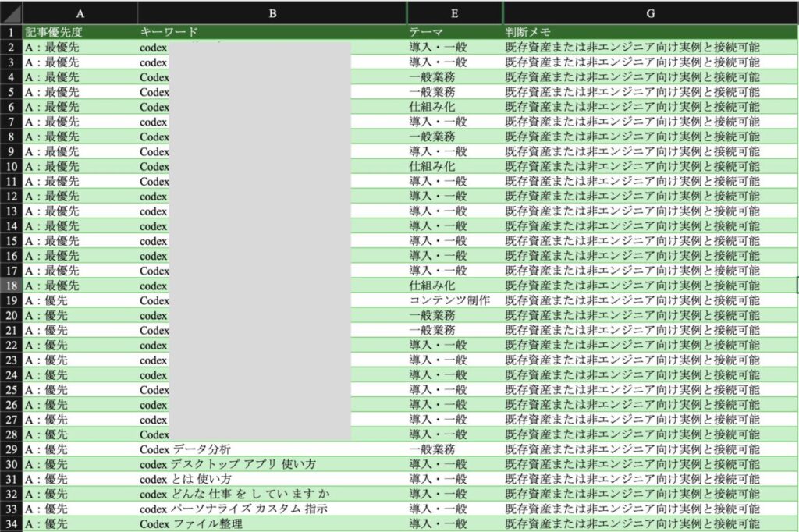
Task: Select 'A：優先' cell in row 30
Action: pos(80,464)
